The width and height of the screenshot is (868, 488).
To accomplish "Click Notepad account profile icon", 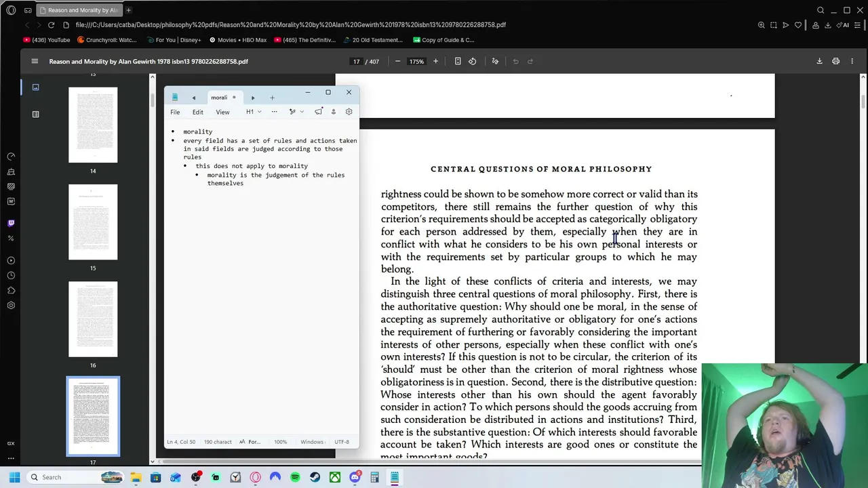I will 333,112.
